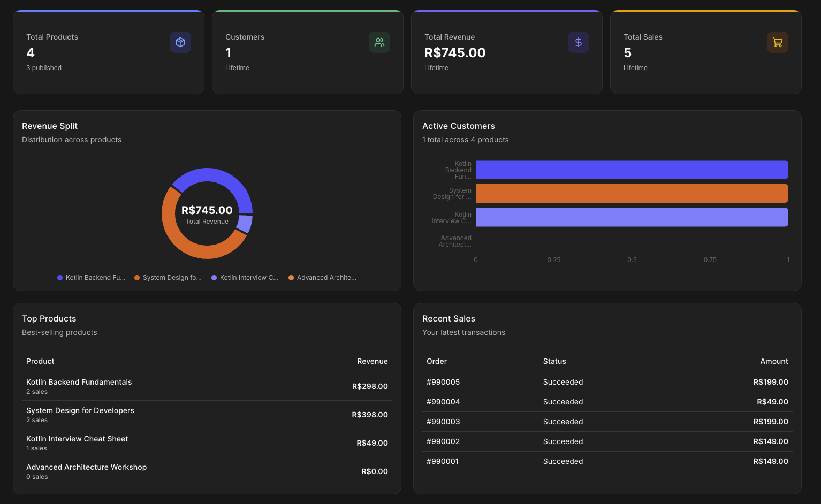Click the Order column header
The width and height of the screenshot is (821, 504).
tap(437, 361)
